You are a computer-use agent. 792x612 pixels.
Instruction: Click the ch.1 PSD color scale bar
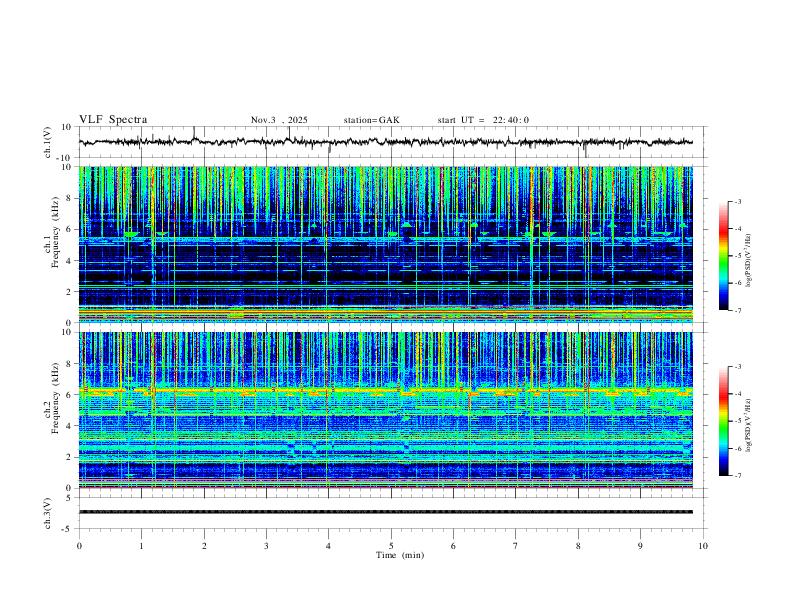(724, 256)
